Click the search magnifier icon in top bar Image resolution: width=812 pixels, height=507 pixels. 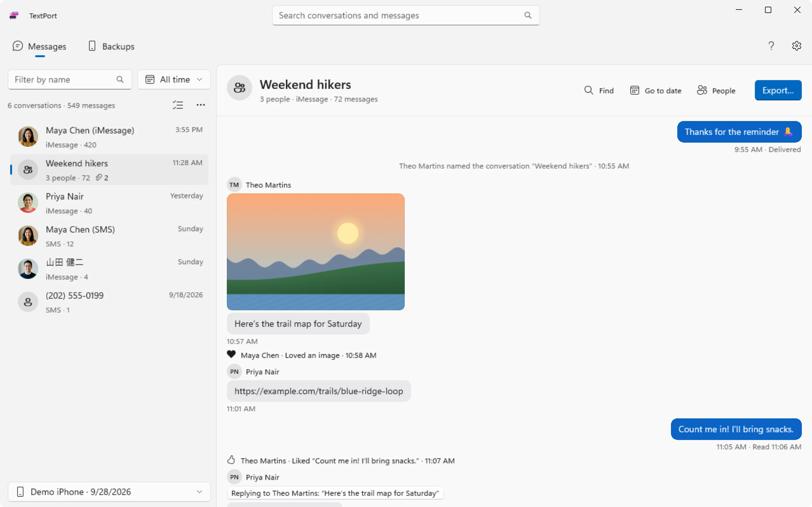point(528,16)
